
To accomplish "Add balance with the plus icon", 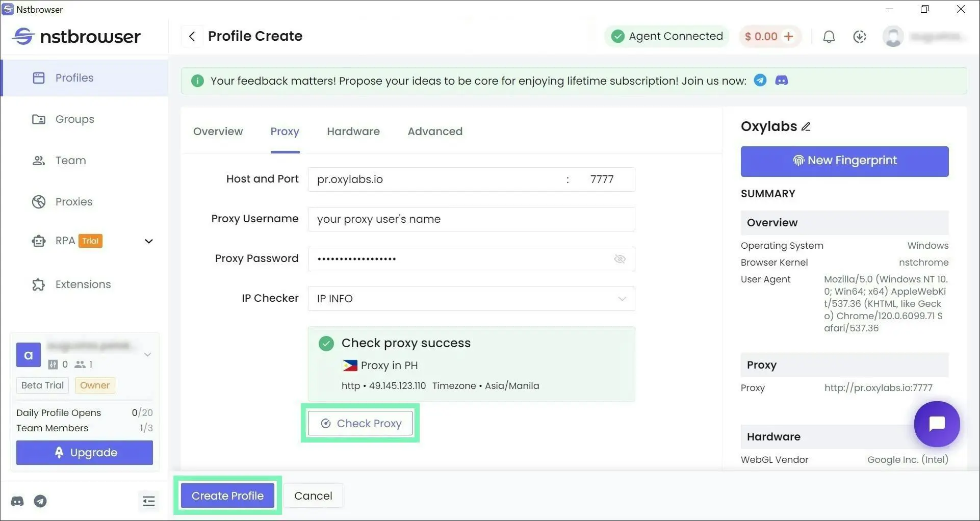I will [x=789, y=36].
